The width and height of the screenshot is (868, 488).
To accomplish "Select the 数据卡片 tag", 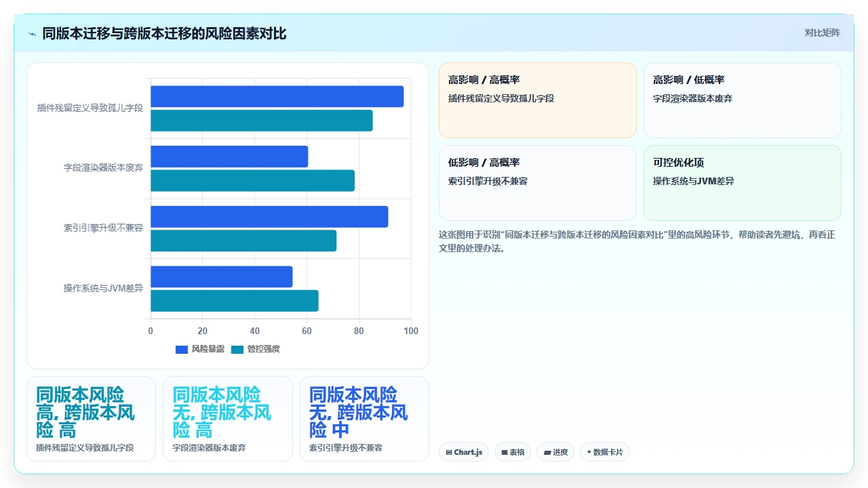I will coord(605,452).
